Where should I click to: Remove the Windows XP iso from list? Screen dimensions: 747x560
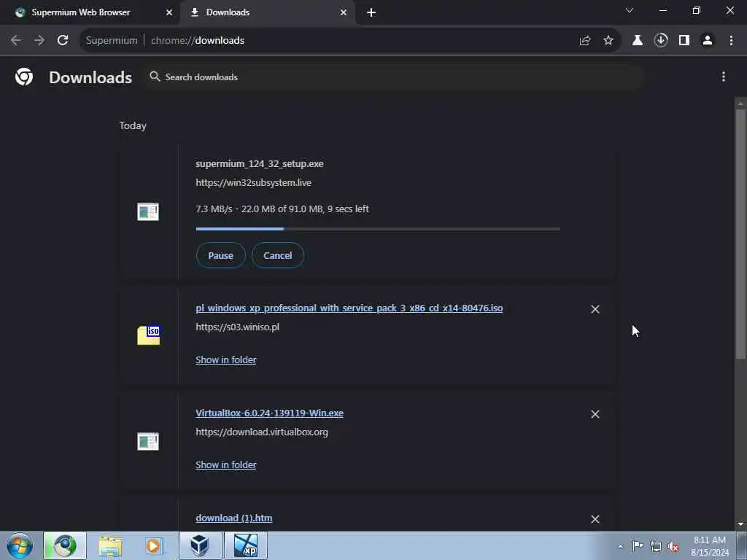595,309
